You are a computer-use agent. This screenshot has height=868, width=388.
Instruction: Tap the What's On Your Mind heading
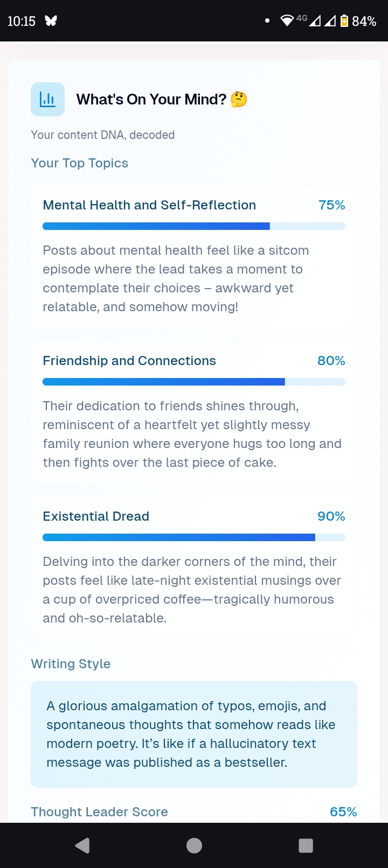coord(151,100)
